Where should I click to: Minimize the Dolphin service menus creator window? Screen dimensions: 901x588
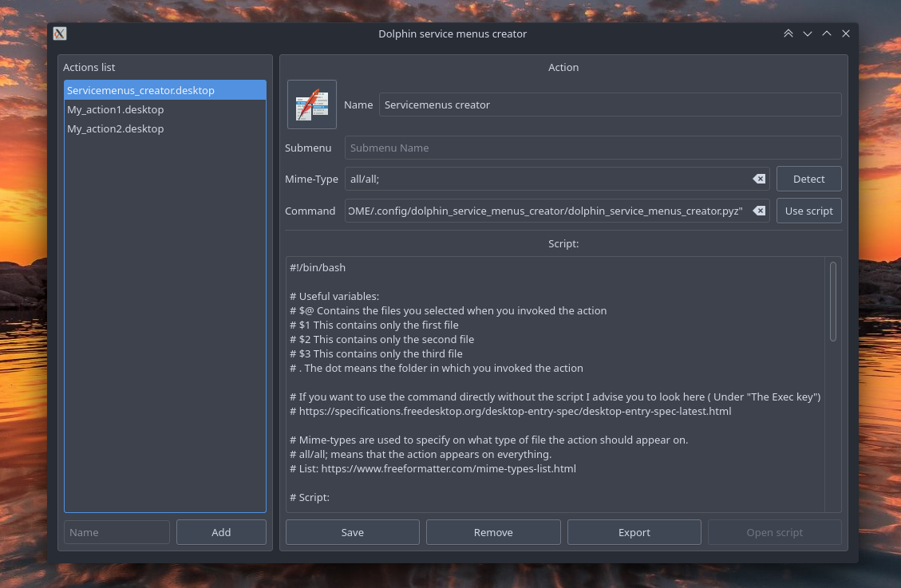[x=808, y=34]
